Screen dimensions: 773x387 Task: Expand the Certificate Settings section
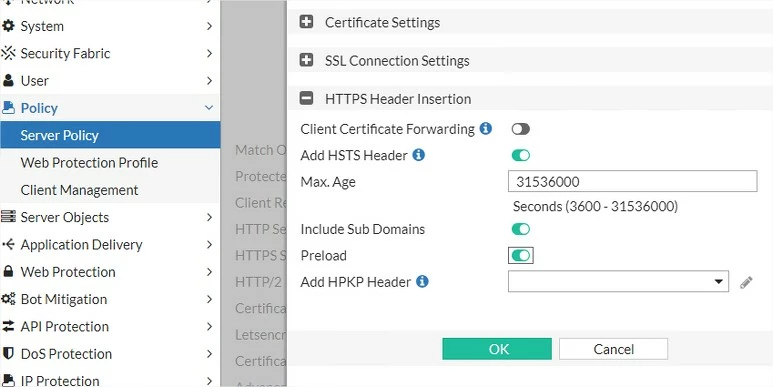(307, 22)
